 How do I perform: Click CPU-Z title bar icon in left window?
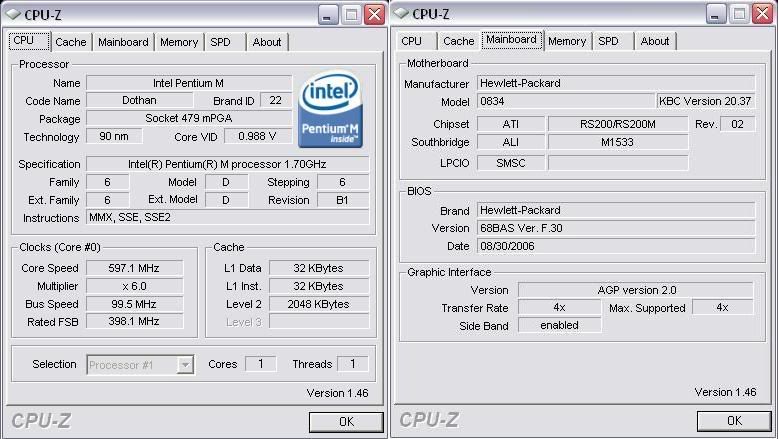pyautogui.click(x=13, y=14)
